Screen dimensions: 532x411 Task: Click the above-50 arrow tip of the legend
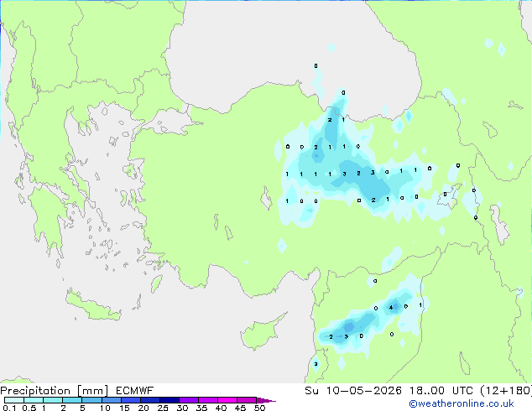[266, 400]
